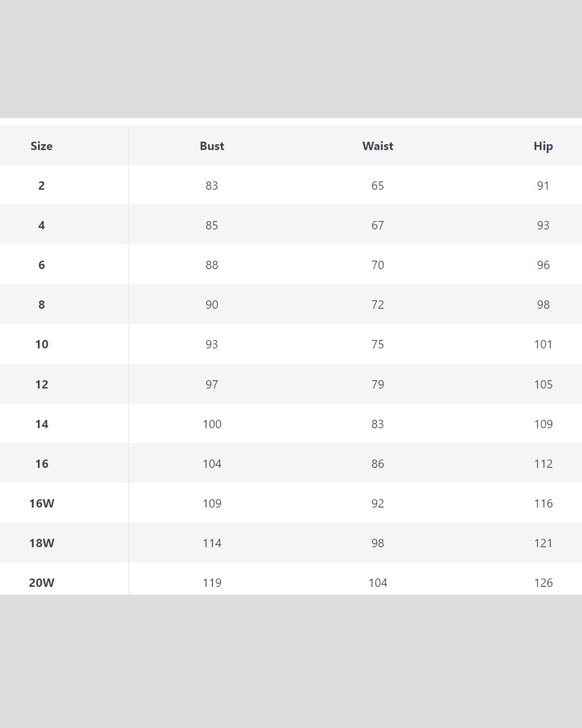
Task: Click hip value 101 for size 10
Action: 543,344
